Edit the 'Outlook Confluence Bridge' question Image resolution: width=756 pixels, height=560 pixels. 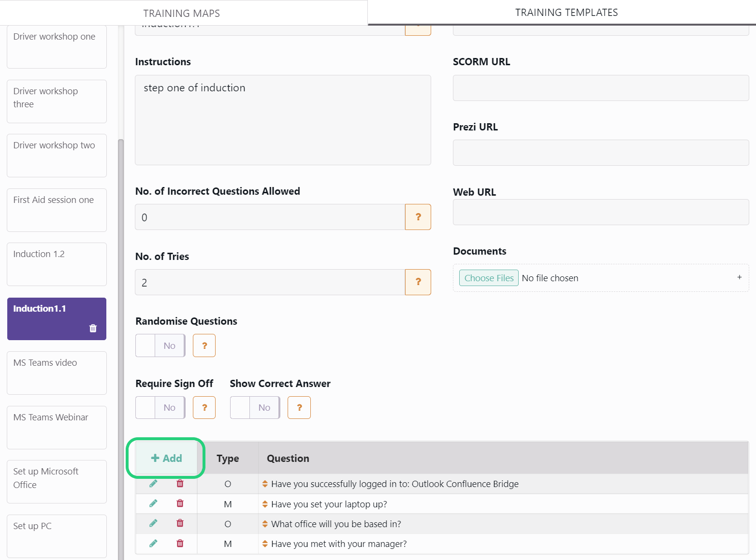click(x=153, y=484)
